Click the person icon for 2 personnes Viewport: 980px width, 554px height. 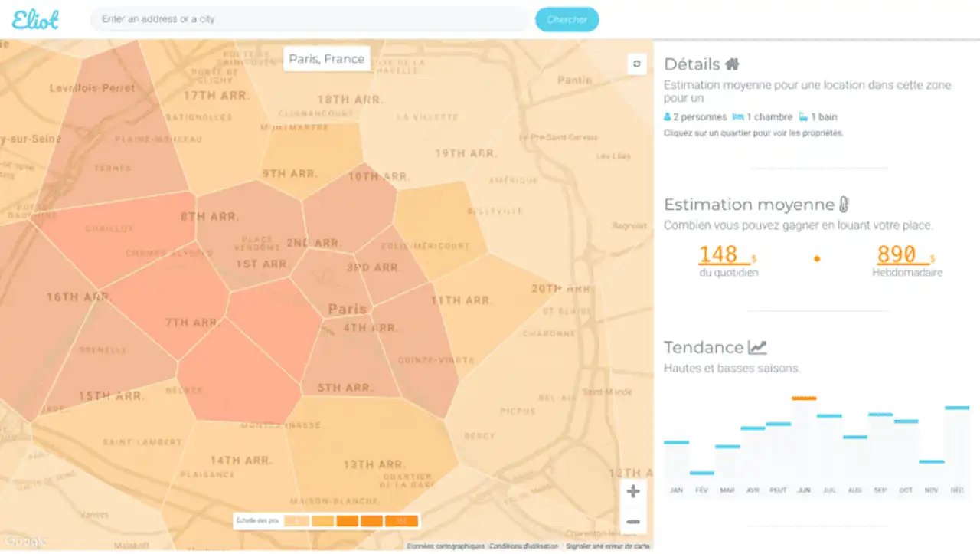(667, 117)
